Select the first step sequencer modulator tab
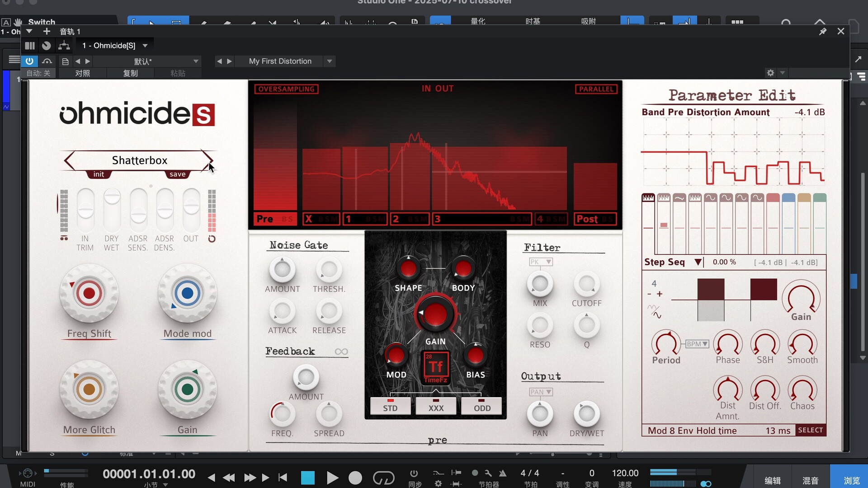Image resolution: width=868 pixels, height=488 pixels. pos(648,198)
